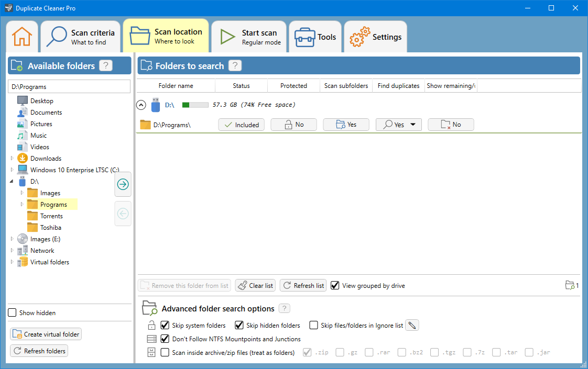Viewport: 588px width, 369px height.
Task: Click the D:\Programs\ folder icon in search list
Action: (x=145, y=125)
